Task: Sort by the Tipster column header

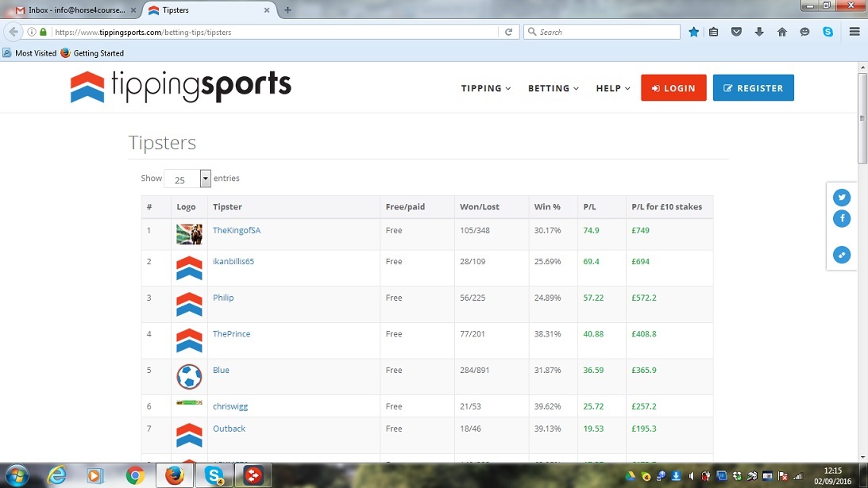Action: coord(293,206)
